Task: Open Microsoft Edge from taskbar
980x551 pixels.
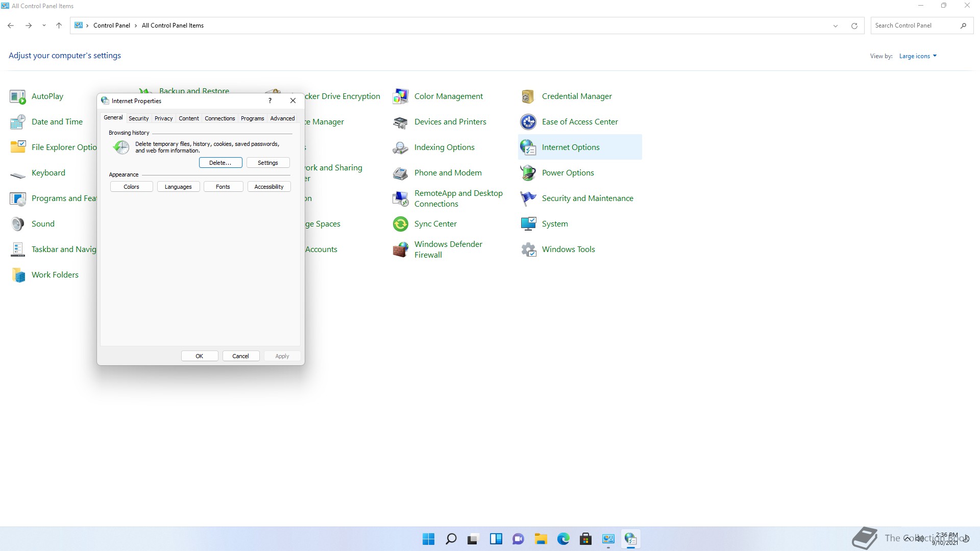Action: click(563, 539)
